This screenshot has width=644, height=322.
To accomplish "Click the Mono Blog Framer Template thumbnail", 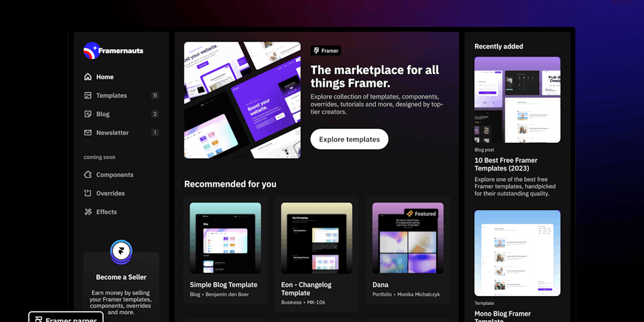I will click(x=518, y=253).
